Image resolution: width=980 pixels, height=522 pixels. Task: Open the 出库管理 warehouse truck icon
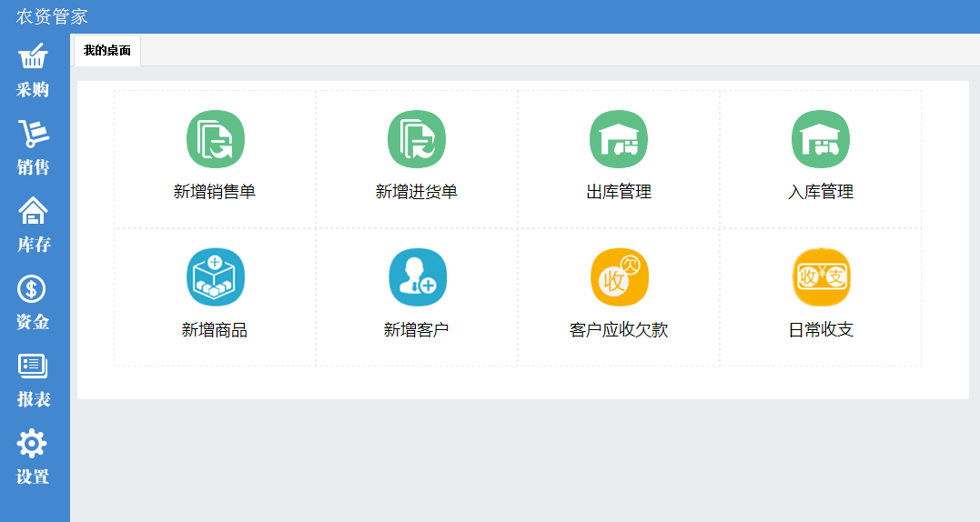click(x=619, y=139)
